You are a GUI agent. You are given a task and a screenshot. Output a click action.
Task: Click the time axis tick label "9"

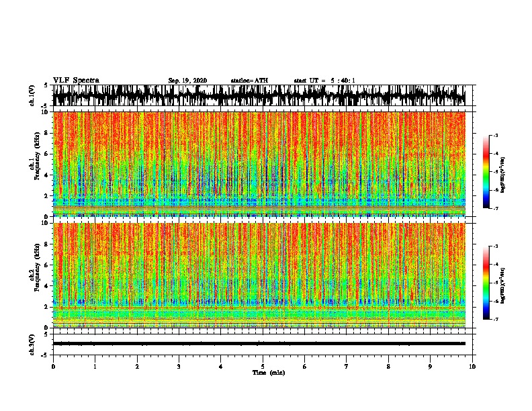(430, 367)
